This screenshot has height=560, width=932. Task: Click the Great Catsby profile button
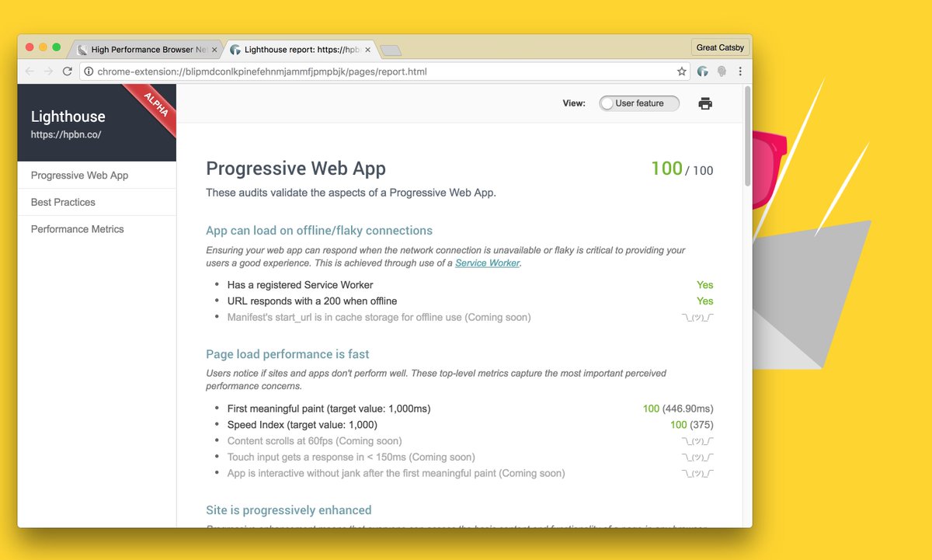(x=720, y=47)
